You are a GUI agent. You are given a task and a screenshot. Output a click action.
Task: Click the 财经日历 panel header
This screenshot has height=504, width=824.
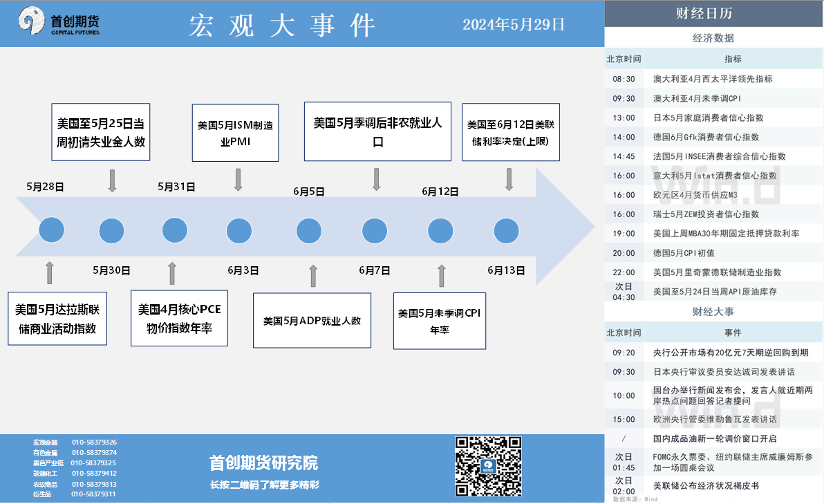click(714, 13)
